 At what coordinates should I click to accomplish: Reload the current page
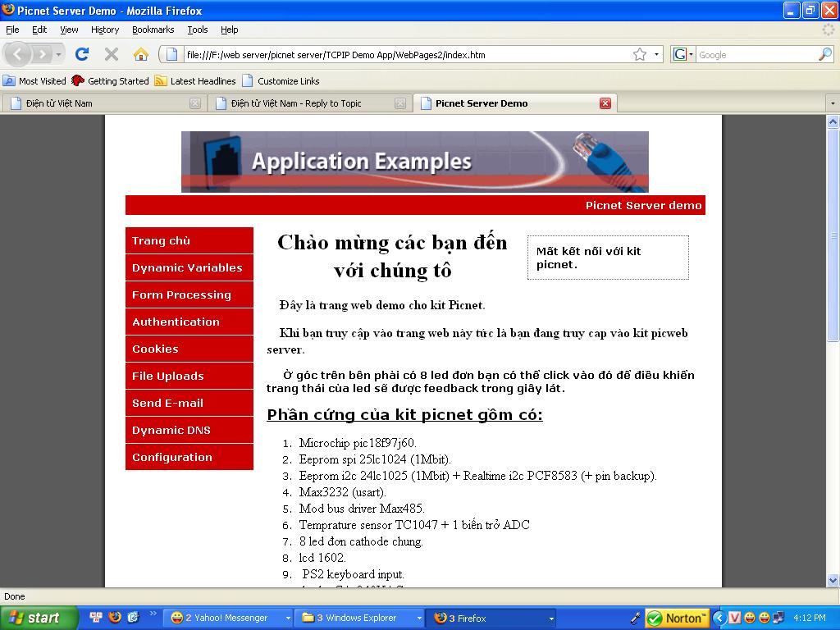(x=82, y=54)
